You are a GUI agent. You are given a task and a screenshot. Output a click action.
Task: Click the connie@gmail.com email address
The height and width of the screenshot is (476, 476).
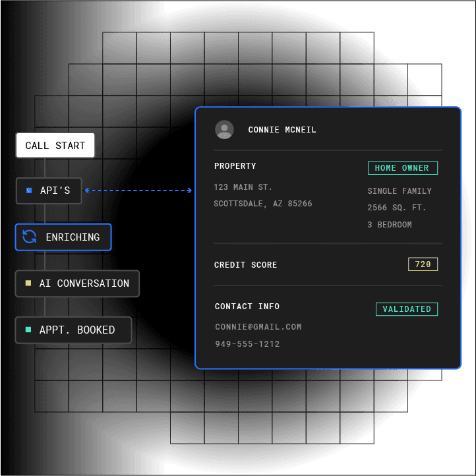tap(258, 326)
